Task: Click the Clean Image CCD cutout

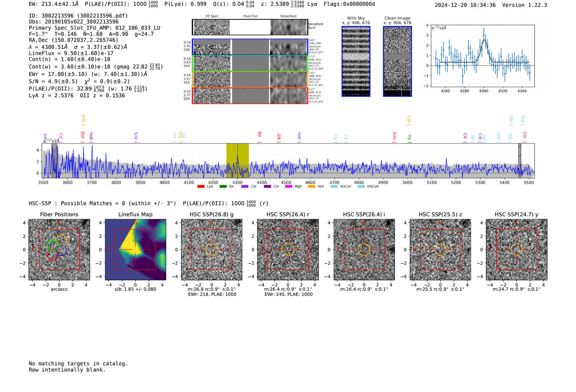Action: point(397,61)
